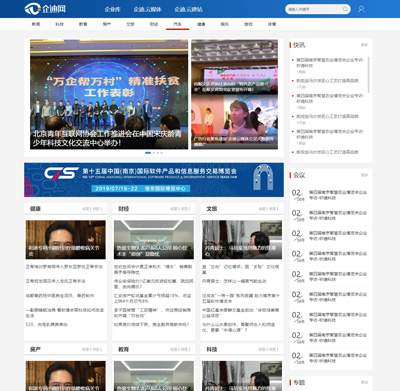Click 更多 in the 快讯 panel
This screenshot has height=391, width=400.
pos(364,45)
